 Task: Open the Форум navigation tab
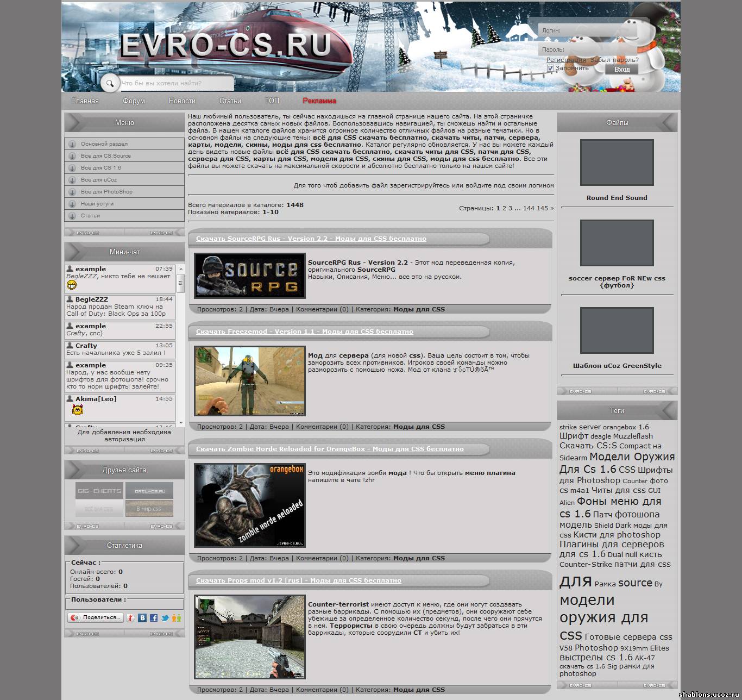(x=134, y=101)
